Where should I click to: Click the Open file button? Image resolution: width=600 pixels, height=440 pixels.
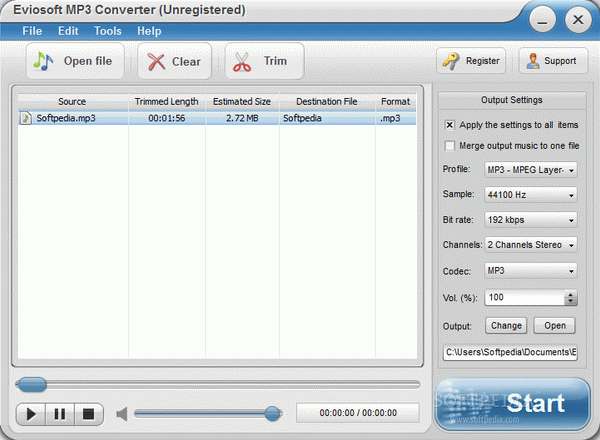(x=75, y=61)
